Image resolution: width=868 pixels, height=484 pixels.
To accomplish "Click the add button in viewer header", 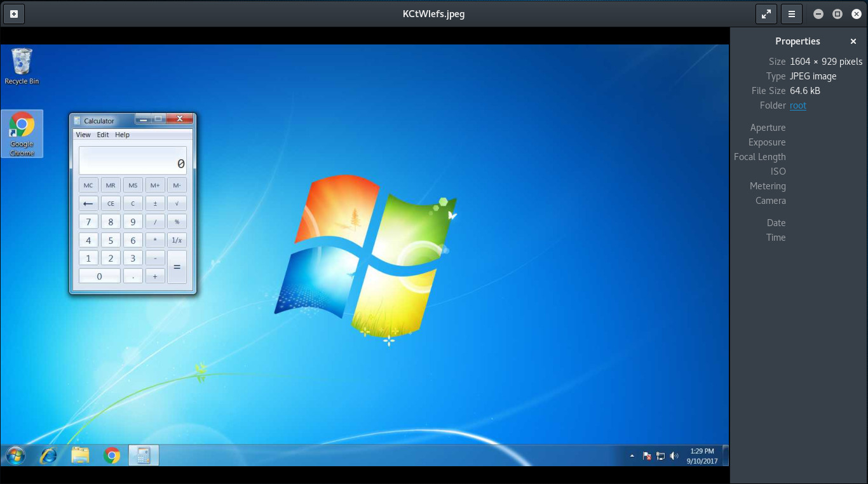I will (x=14, y=14).
